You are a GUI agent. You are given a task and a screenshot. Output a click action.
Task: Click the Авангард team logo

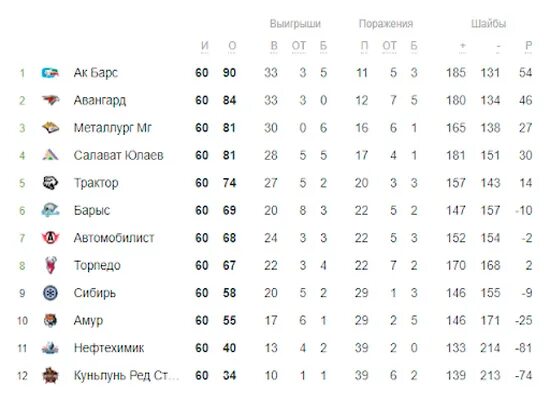tap(50, 100)
